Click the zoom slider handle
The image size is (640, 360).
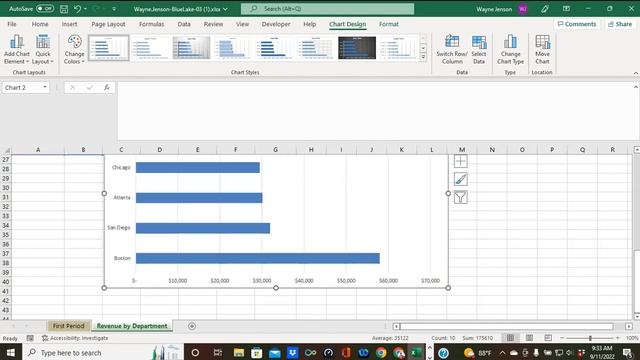click(x=590, y=338)
